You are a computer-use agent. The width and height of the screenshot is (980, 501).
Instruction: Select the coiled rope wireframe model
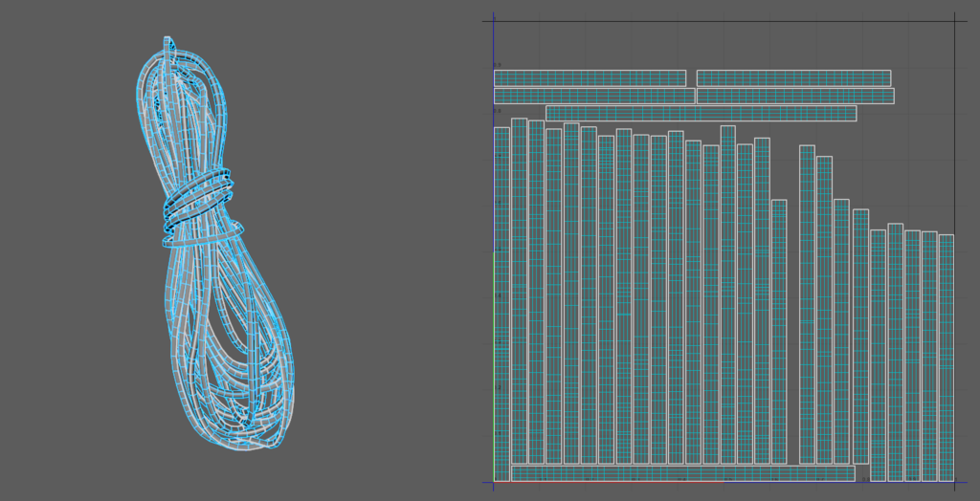point(215,244)
